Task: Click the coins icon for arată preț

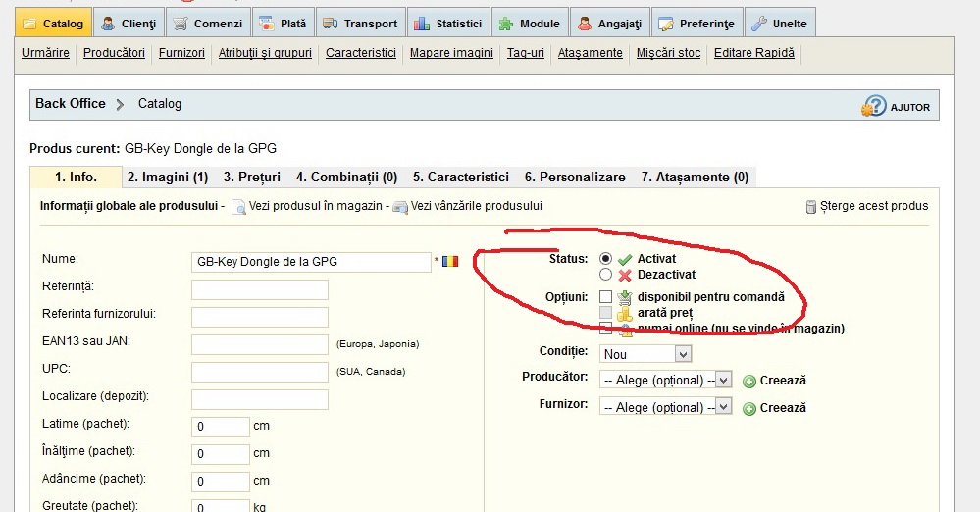Action: click(x=624, y=313)
